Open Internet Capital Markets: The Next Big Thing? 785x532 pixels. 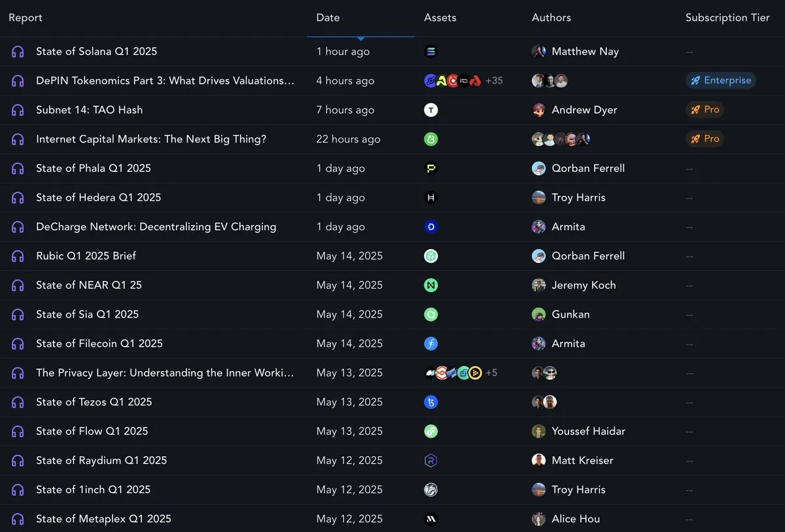(151, 139)
